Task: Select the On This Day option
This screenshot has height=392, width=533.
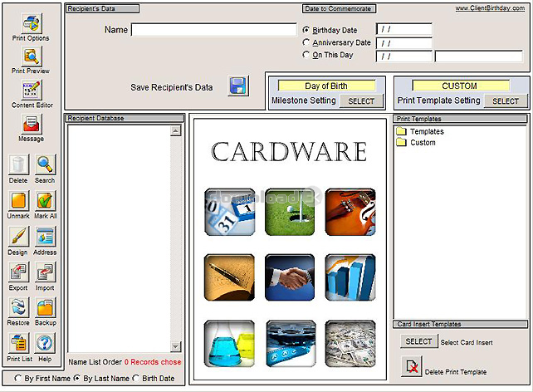Action: [306, 54]
